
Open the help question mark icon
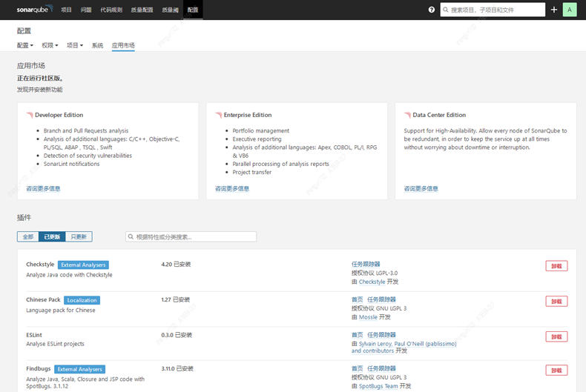click(x=431, y=10)
